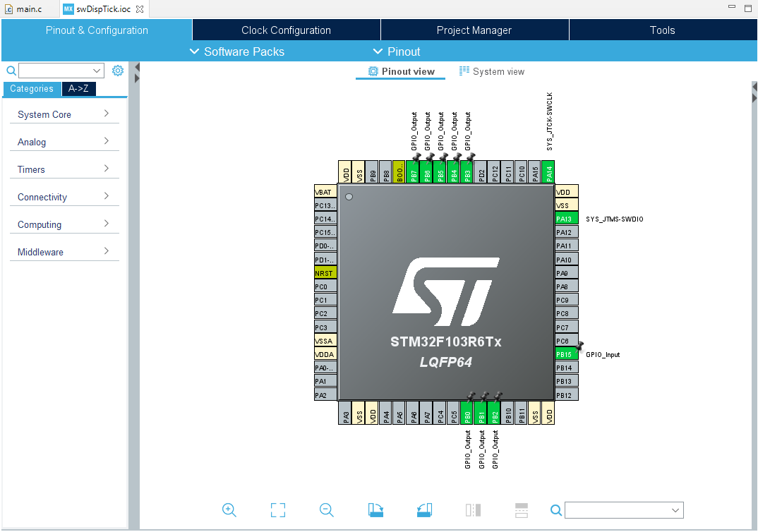758x532 pixels.
Task: Close the swDispTick.ioc editor tab
Action: click(140, 9)
